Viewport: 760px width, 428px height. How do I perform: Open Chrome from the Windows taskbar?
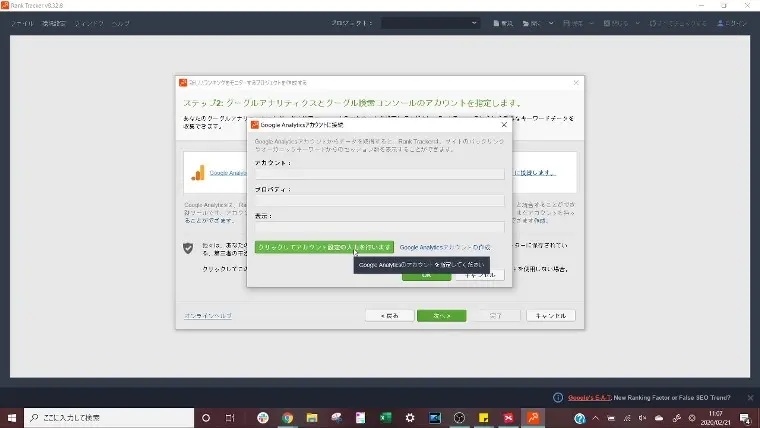point(287,417)
